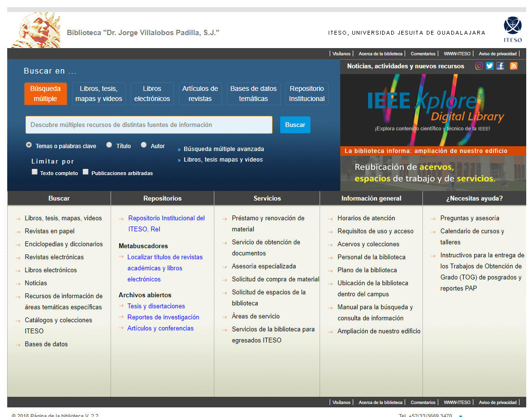Open the library's Twitter icon
Viewport: 532px width, 417px height.
(489, 66)
